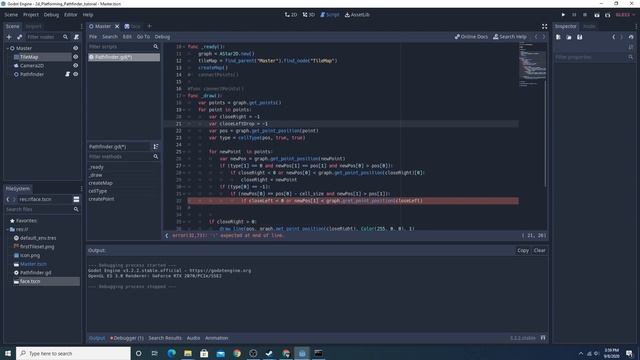Click the play custom scene icon
The width and height of the screenshot is (640, 360).
[607, 15]
